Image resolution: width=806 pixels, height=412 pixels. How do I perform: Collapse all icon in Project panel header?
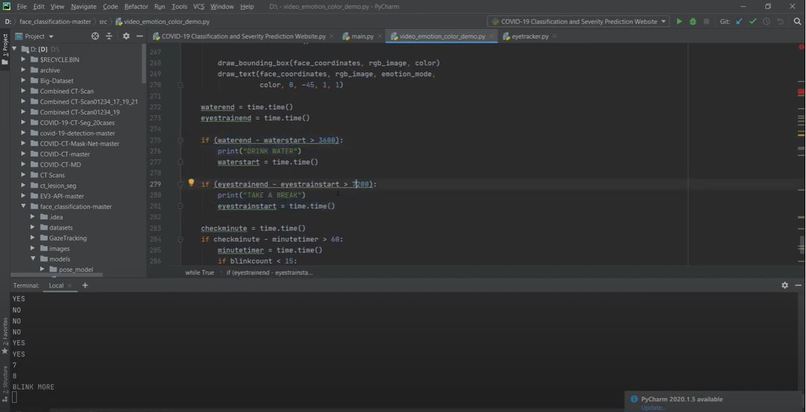[x=109, y=36]
